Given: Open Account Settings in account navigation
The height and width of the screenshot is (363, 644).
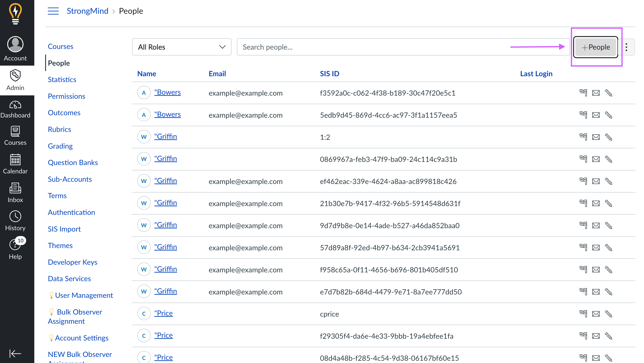Looking at the screenshot, I should [x=79, y=338].
